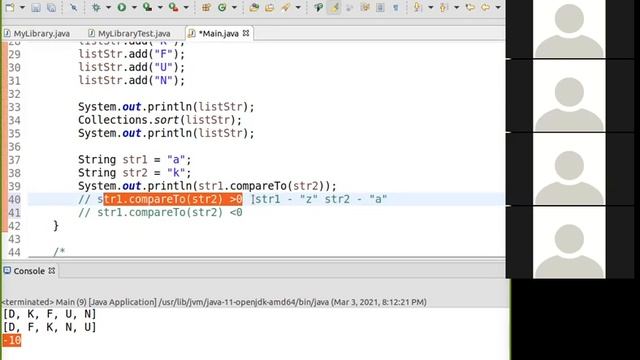Select the first participant video tile

coord(569,29)
